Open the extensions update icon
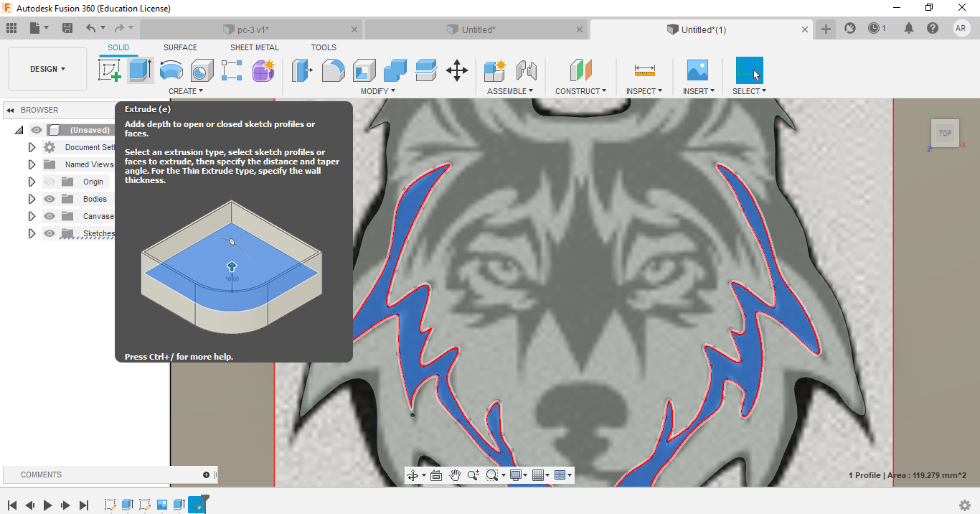This screenshot has width=980, height=514. point(850,28)
